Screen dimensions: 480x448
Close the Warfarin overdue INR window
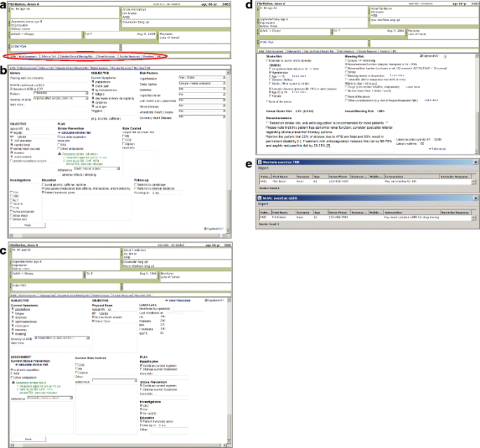(x=476, y=162)
